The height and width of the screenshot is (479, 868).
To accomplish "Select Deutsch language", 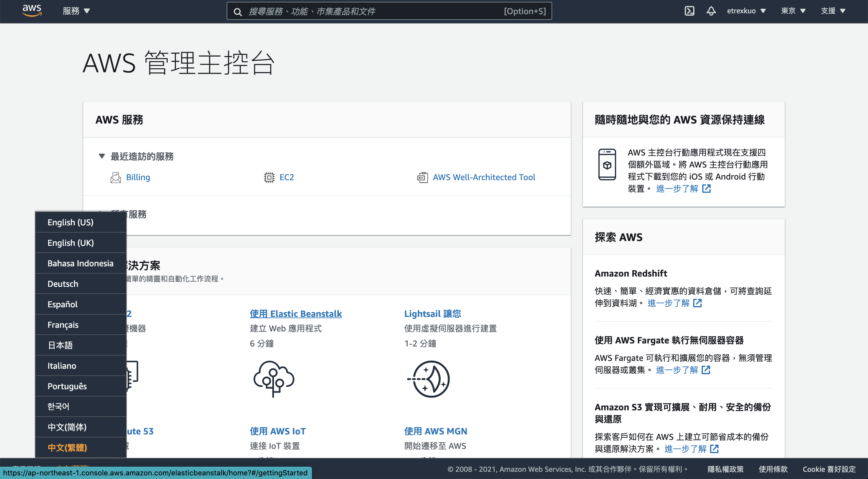I will point(81,284).
